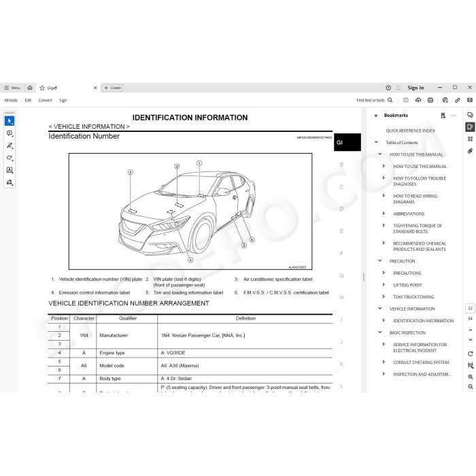The width and height of the screenshot is (476, 476).
Task: Open QUICK REFERENCE INDEX bookmark
Action: [410, 131]
